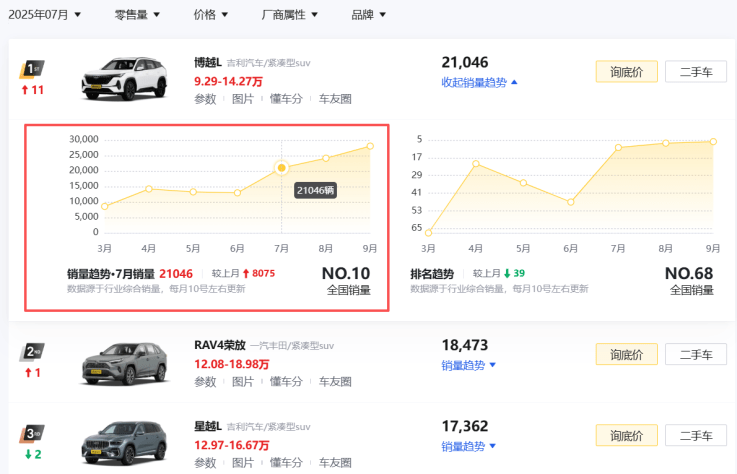Open the 价格 filter dropdown
The width and height of the screenshot is (737, 474).
click(x=211, y=15)
